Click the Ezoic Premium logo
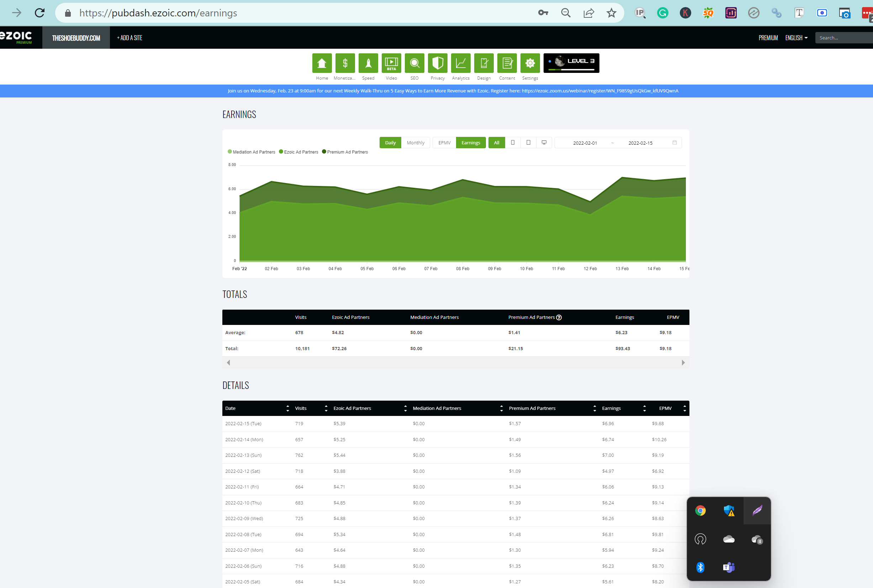This screenshot has height=588, width=873. [x=16, y=37]
